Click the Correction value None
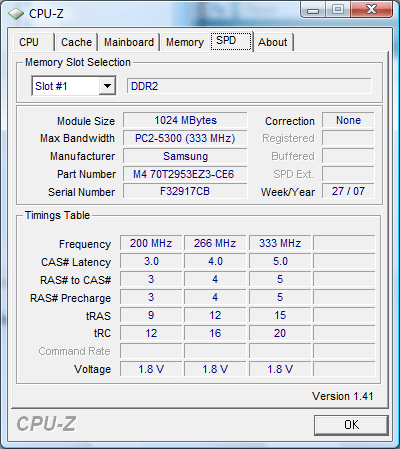Screen dimensions: 400x449 coord(348,120)
